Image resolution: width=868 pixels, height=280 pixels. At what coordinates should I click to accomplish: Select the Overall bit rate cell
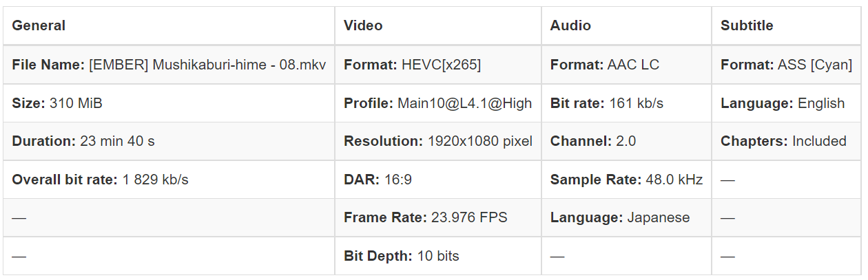click(x=100, y=180)
